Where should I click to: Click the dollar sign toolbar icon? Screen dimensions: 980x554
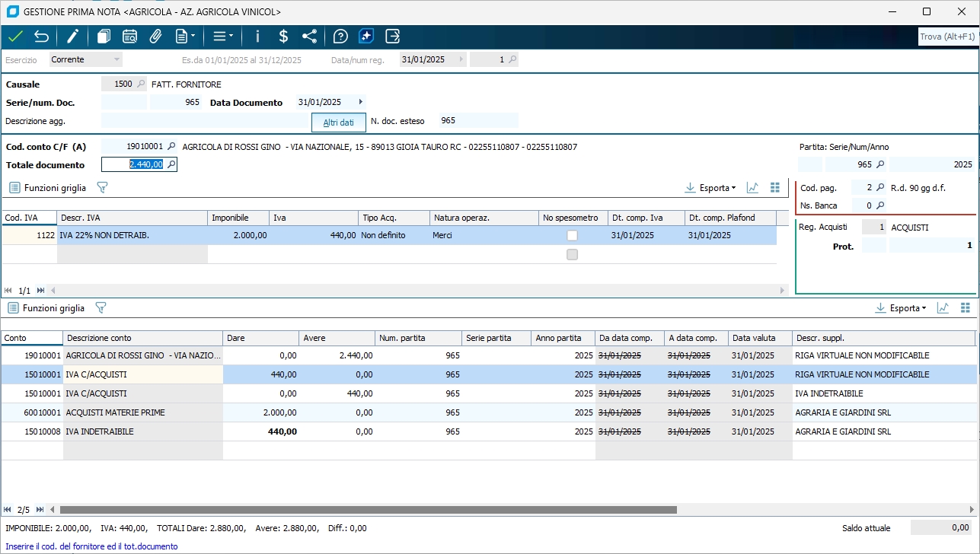pos(283,37)
